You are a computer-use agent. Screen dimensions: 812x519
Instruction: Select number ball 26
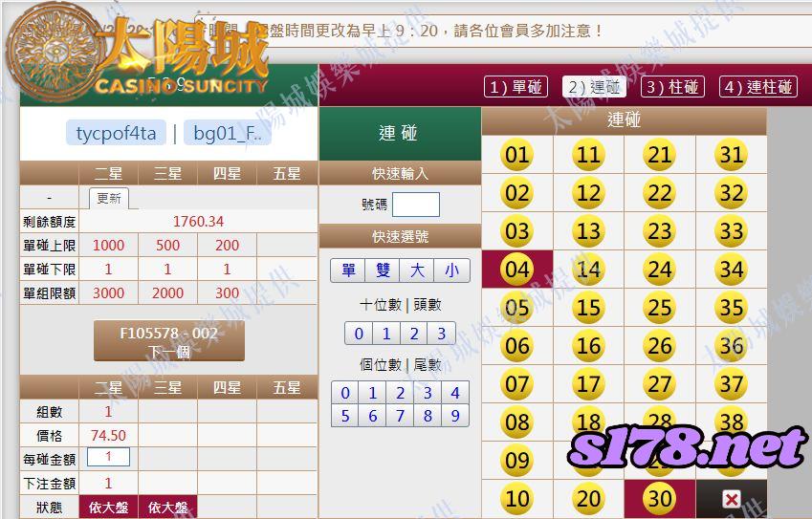(x=659, y=346)
